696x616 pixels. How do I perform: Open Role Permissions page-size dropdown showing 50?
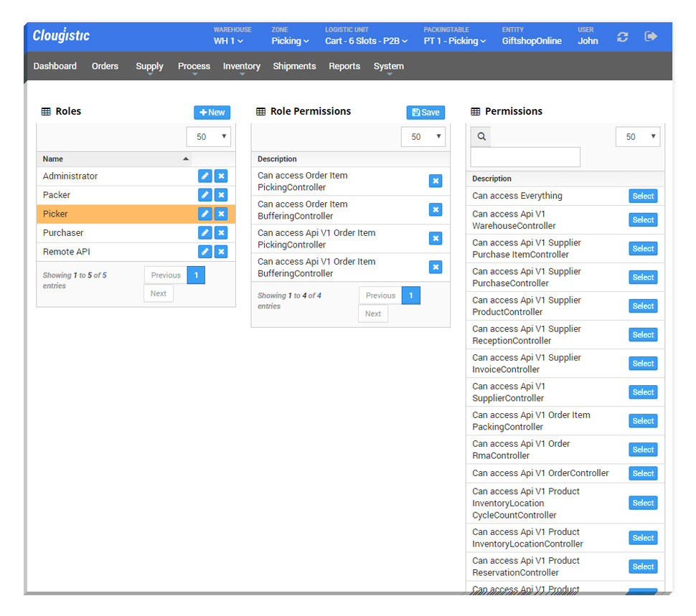coord(423,136)
